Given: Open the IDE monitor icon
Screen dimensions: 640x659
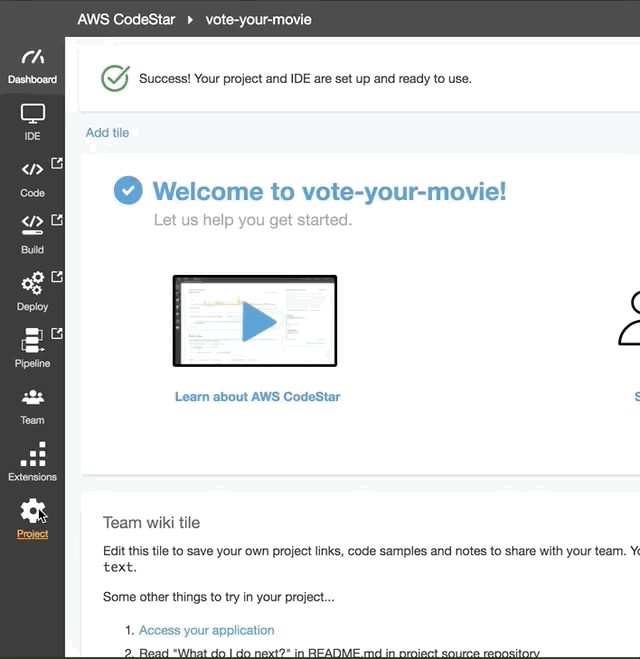Looking at the screenshot, I should pyautogui.click(x=32, y=113).
